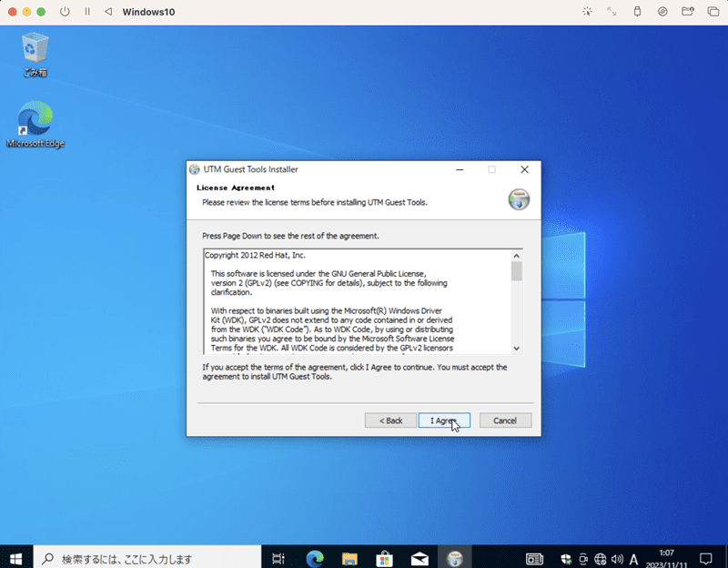Open Windows Security tray icon
This screenshot has height=568, width=728.
point(566,559)
